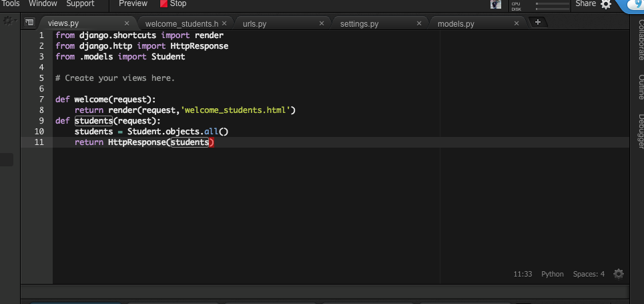Close the models.py tab
644x304 pixels.
[517, 23]
